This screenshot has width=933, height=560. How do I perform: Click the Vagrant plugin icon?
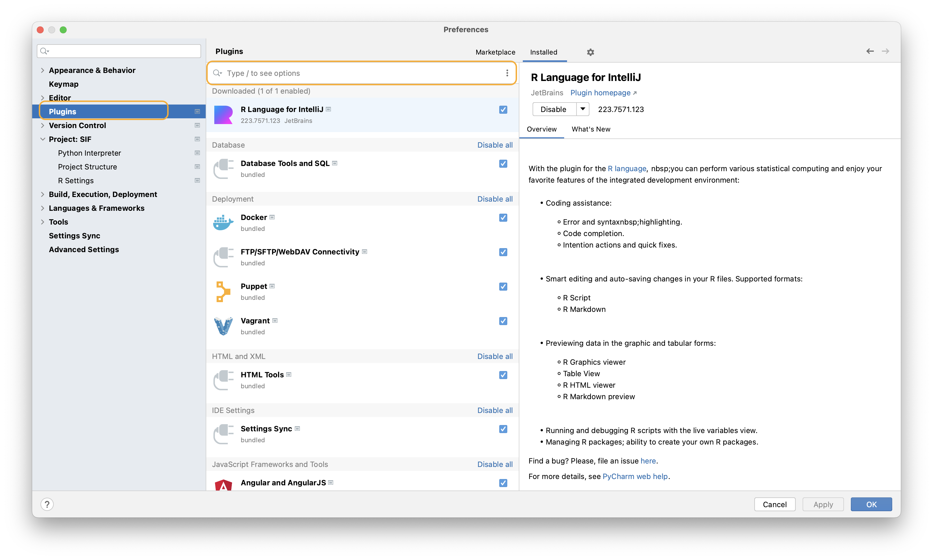coord(223,326)
